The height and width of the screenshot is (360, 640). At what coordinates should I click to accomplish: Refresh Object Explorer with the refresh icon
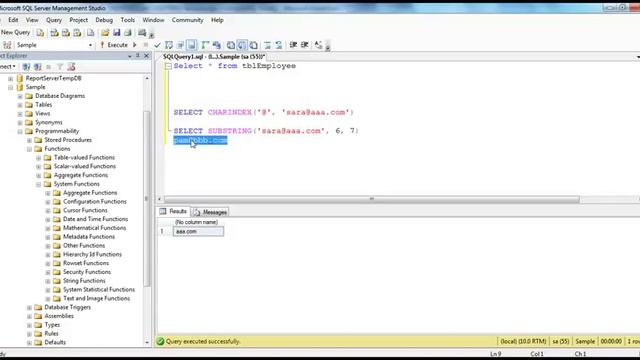(71, 67)
